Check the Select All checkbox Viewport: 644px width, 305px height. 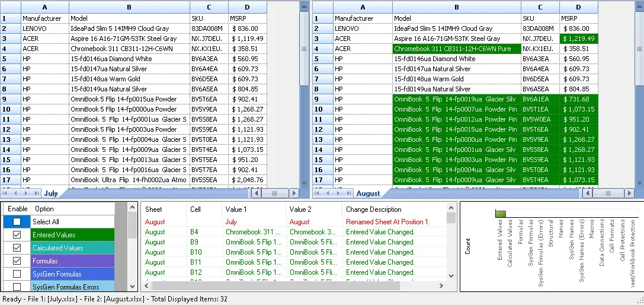click(17, 221)
